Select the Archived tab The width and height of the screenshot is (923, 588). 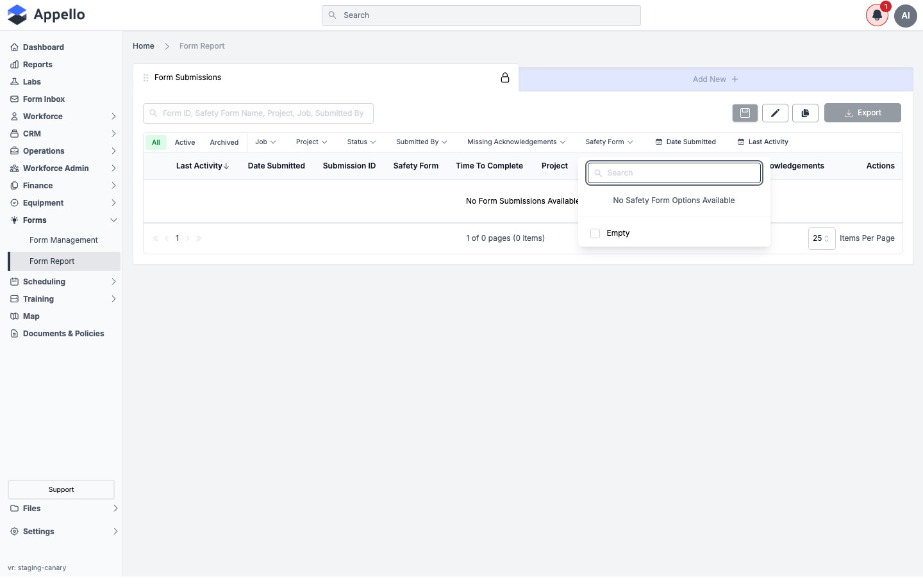click(x=224, y=142)
